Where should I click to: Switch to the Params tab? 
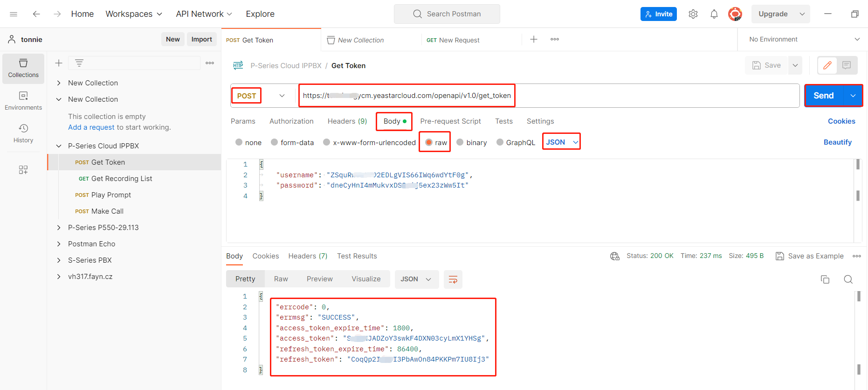(243, 121)
